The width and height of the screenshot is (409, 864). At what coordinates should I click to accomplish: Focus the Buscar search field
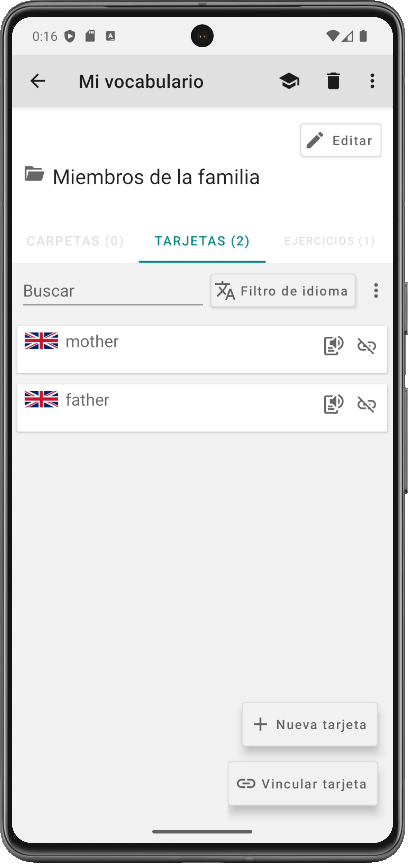click(x=112, y=291)
